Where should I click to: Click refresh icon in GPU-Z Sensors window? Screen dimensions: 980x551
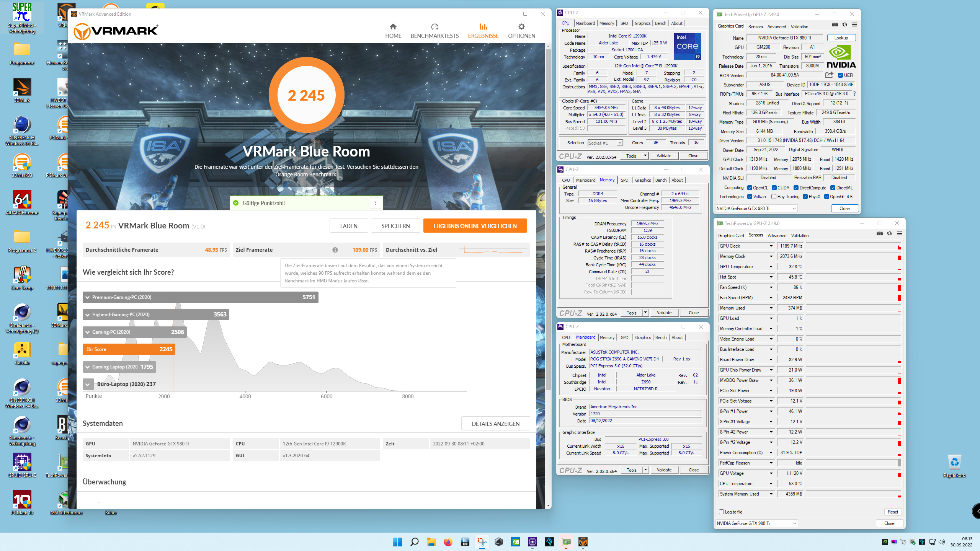coord(889,234)
